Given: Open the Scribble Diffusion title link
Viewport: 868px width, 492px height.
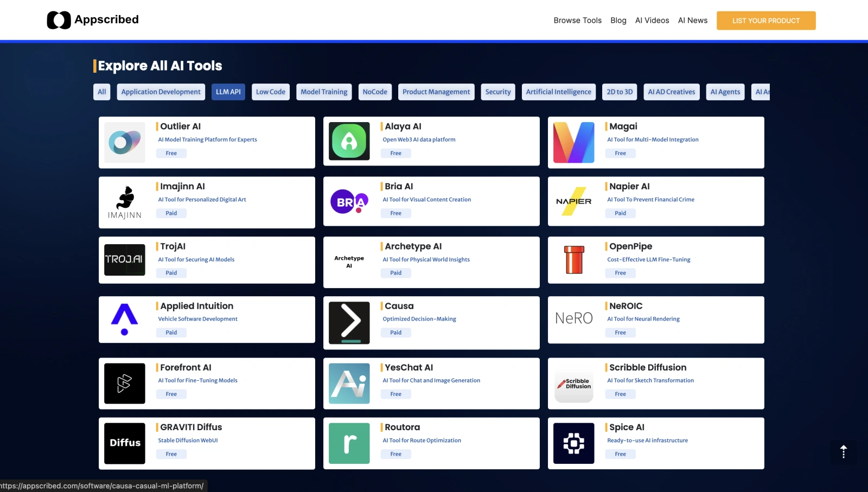Looking at the screenshot, I should tap(647, 368).
